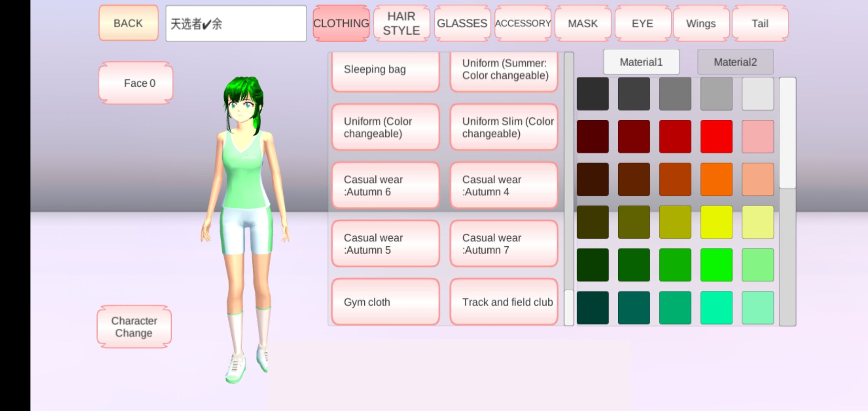The image size is (868, 411).
Task: Click the character name input field
Action: [x=236, y=24]
